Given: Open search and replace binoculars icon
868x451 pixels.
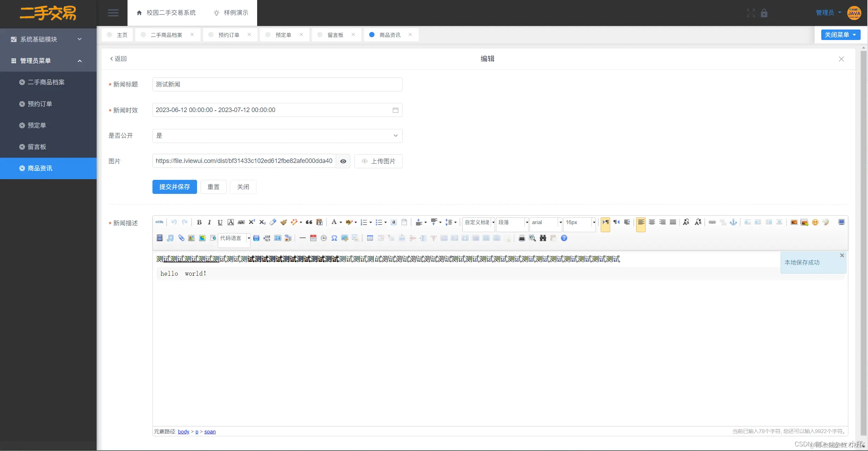Looking at the screenshot, I should [543, 238].
